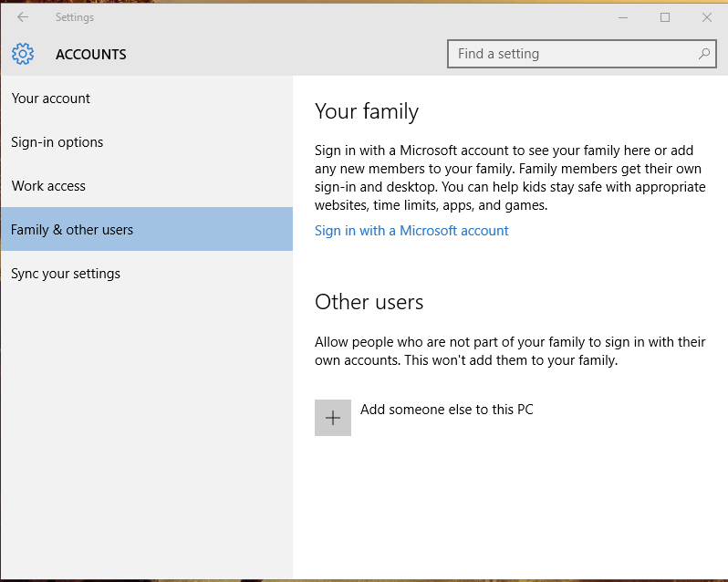Go to Sign-in options
The width and height of the screenshot is (728, 582).
57,142
